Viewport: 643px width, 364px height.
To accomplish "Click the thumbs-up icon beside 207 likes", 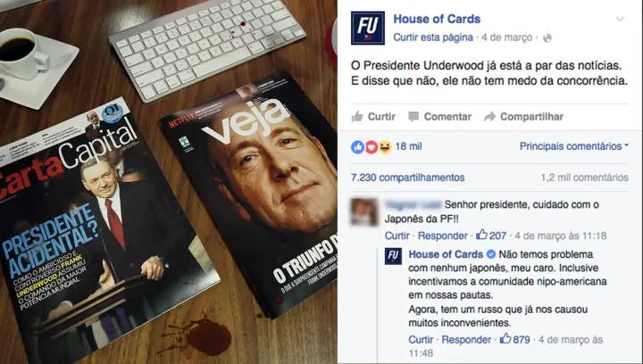I will (x=481, y=235).
